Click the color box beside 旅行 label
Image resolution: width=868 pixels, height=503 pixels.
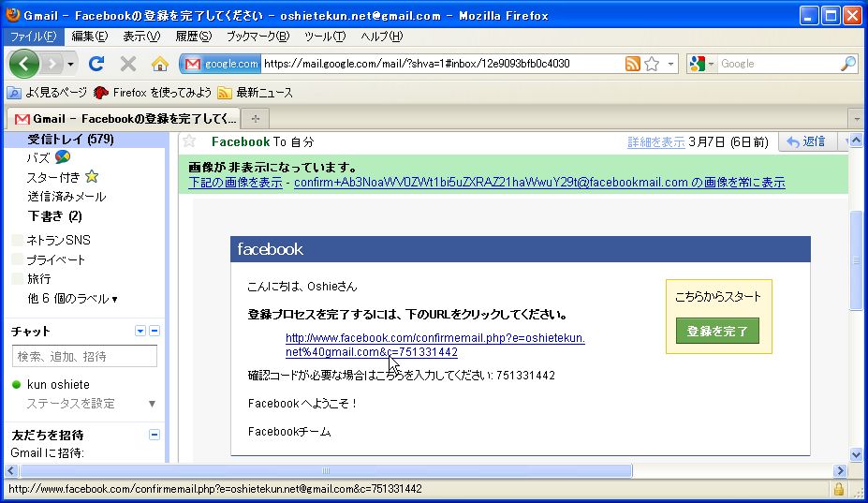(x=17, y=278)
